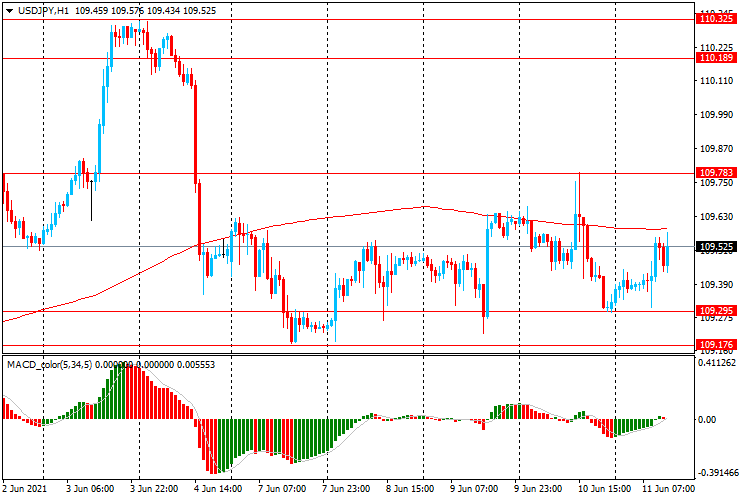
Task: Select the 11 Jun 07:00 time label
Action: [x=668, y=488]
